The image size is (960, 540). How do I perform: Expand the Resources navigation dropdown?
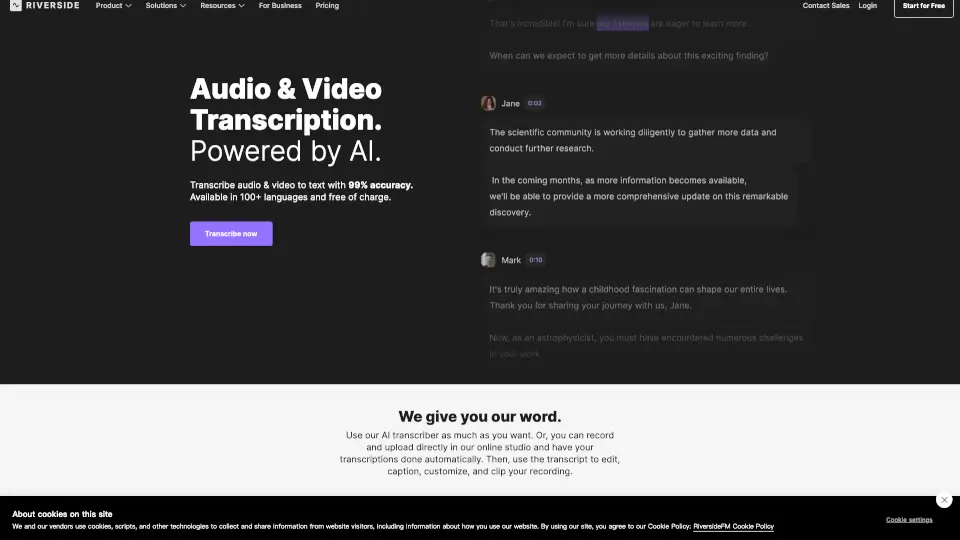click(x=222, y=6)
